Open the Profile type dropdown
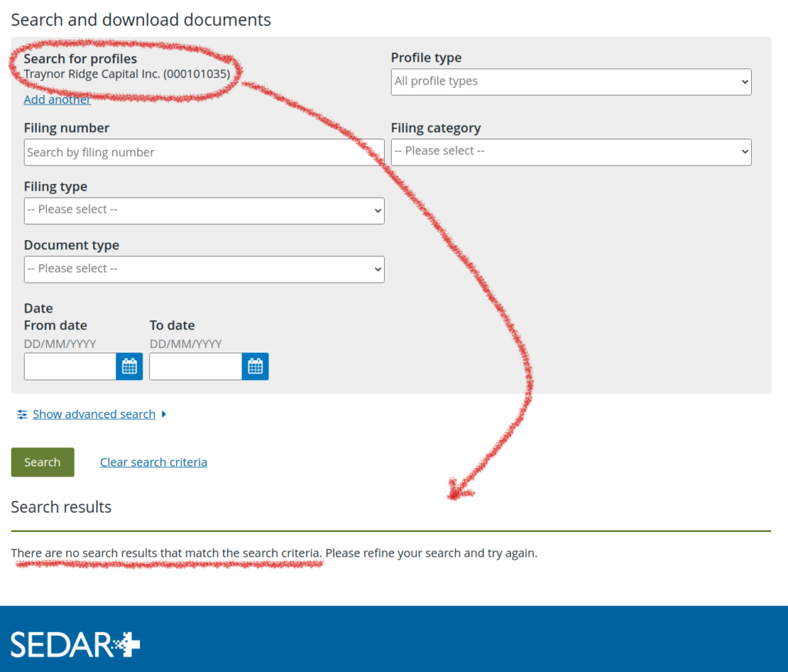The image size is (788, 672). [571, 82]
